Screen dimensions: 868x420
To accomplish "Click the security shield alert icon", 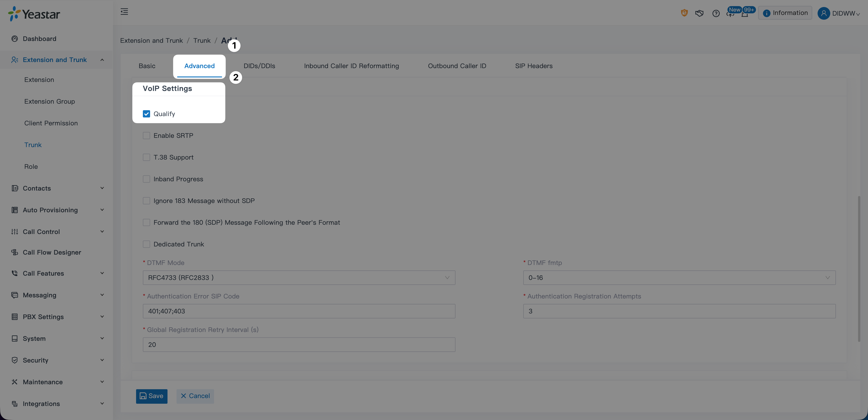I will coord(684,13).
